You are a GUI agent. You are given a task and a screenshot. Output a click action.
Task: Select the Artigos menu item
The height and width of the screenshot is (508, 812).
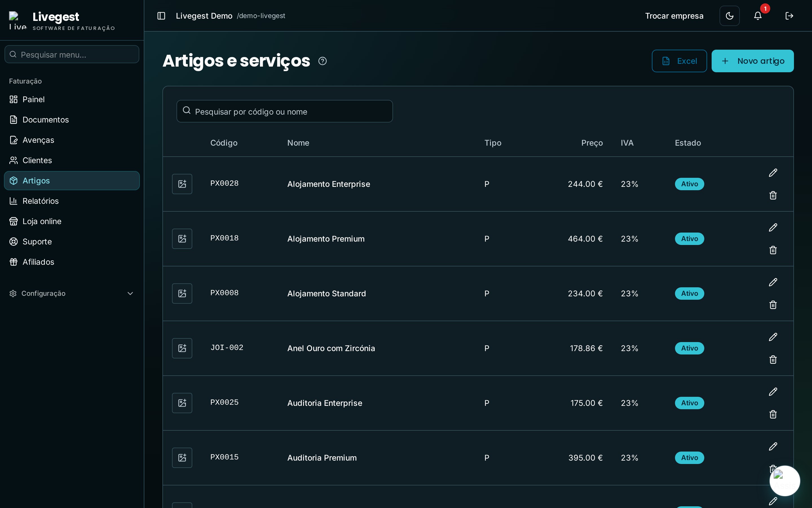(x=72, y=181)
